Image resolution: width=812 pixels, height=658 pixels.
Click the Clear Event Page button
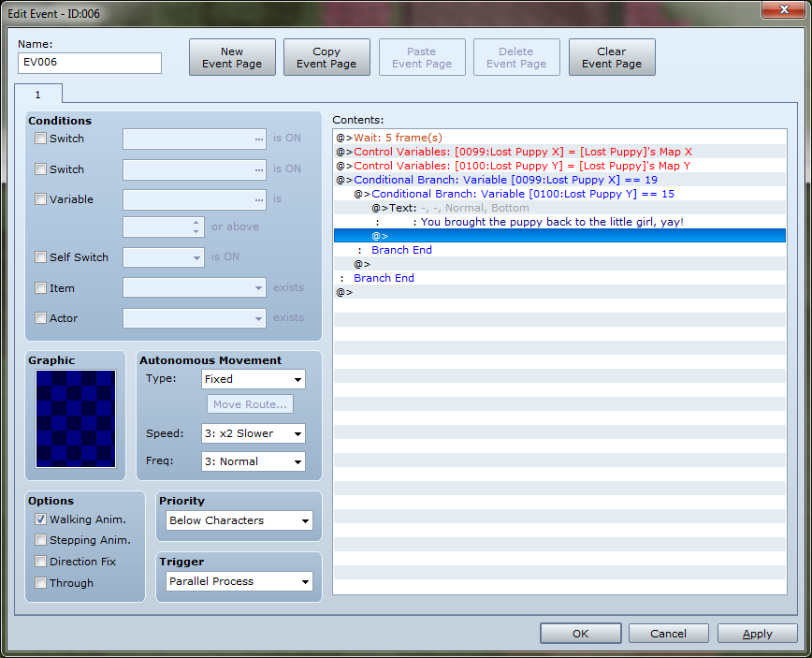(612, 57)
